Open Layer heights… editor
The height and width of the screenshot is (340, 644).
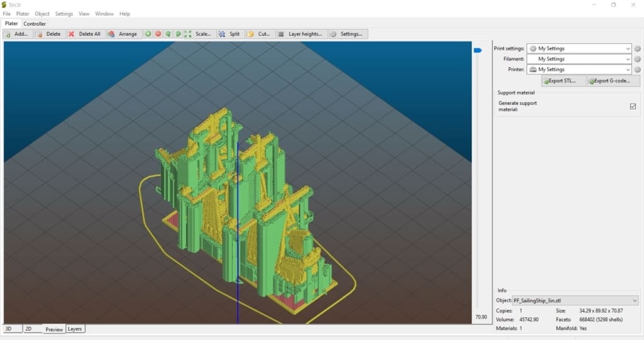[x=301, y=34]
